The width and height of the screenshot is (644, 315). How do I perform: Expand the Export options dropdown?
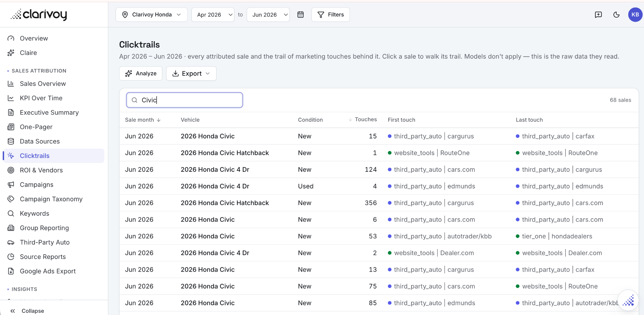click(191, 73)
